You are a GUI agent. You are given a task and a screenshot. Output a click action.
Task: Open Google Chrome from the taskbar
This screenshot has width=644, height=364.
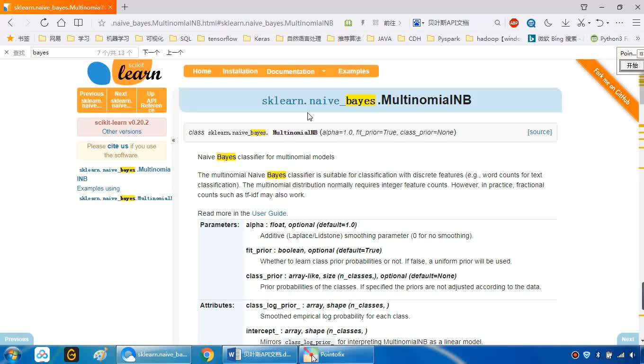click(x=207, y=355)
